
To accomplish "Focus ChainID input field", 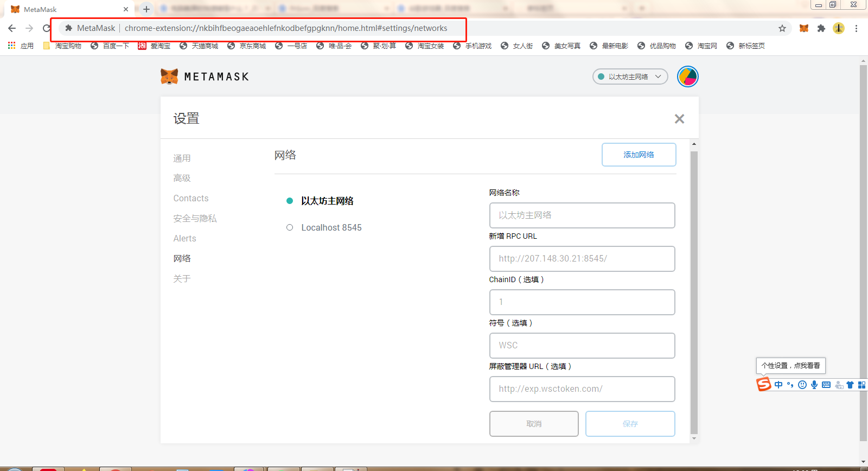I will [582, 302].
